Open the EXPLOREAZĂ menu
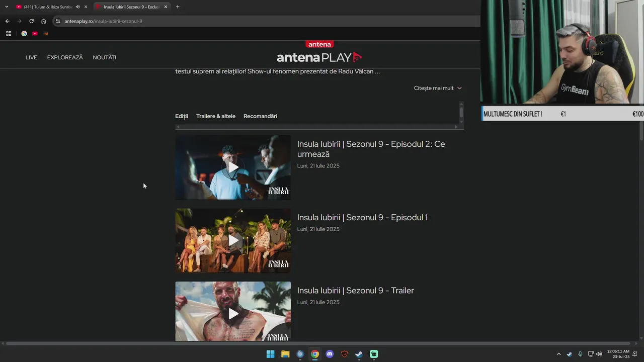Viewport: 644px width, 362px height. point(65,57)
